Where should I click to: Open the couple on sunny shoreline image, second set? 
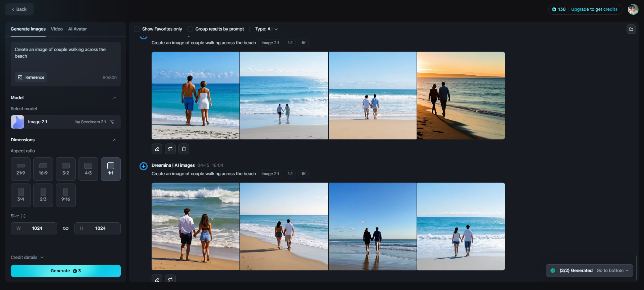pos(284,226)
